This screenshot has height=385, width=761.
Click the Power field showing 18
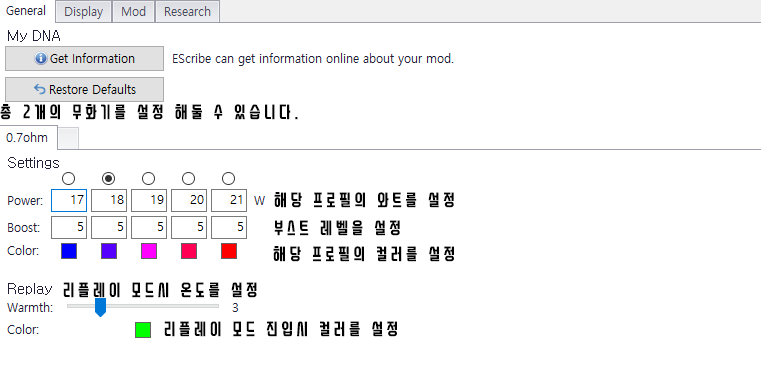[109, 201]
